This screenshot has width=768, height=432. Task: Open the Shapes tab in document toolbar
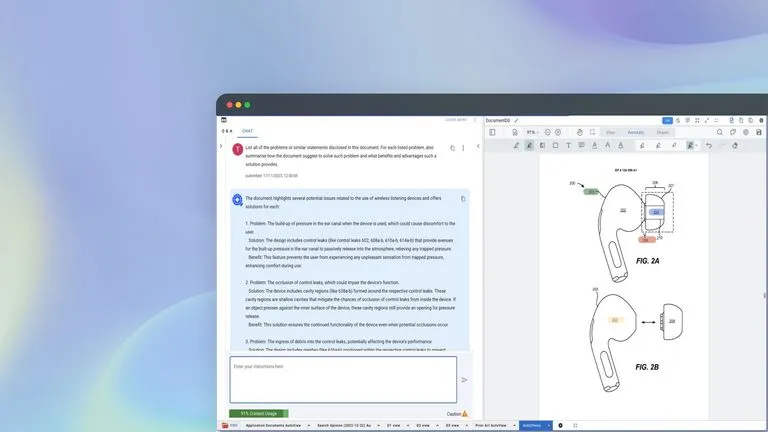663,132
